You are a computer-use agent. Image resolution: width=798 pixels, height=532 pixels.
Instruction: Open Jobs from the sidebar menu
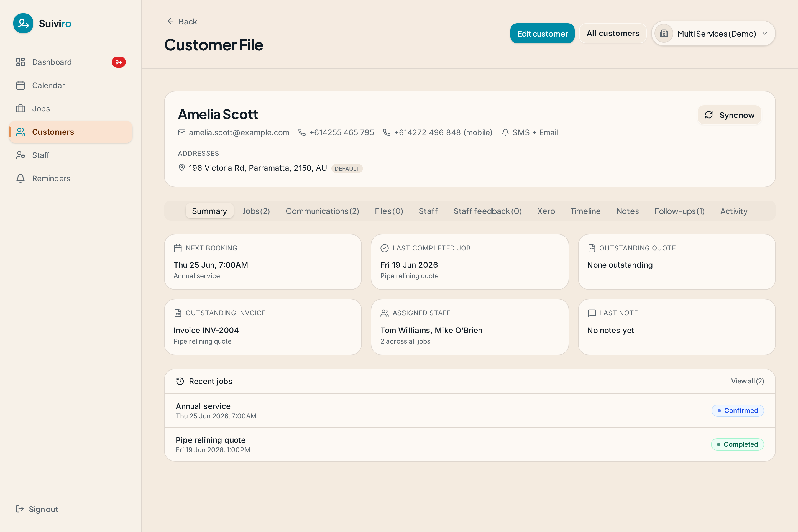(71, 109)
